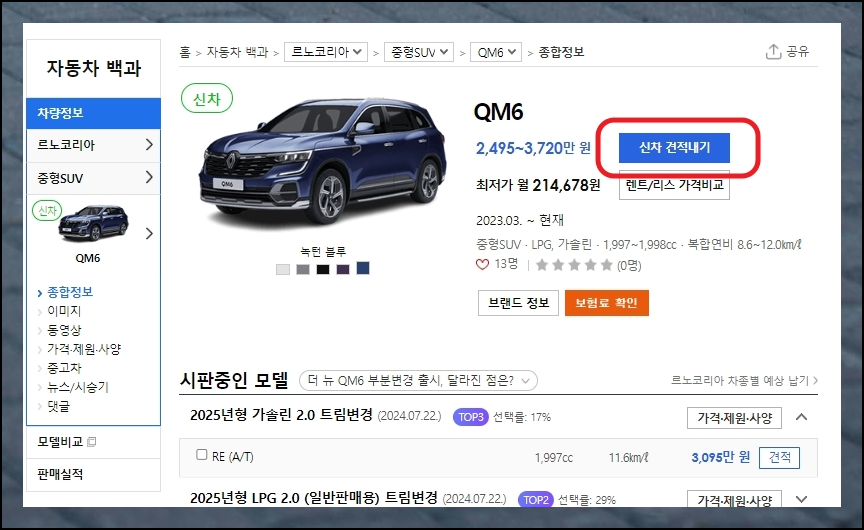Click the 공유 share link
Viewport: 864px width, 530px height.
click(x=797, y=52)
